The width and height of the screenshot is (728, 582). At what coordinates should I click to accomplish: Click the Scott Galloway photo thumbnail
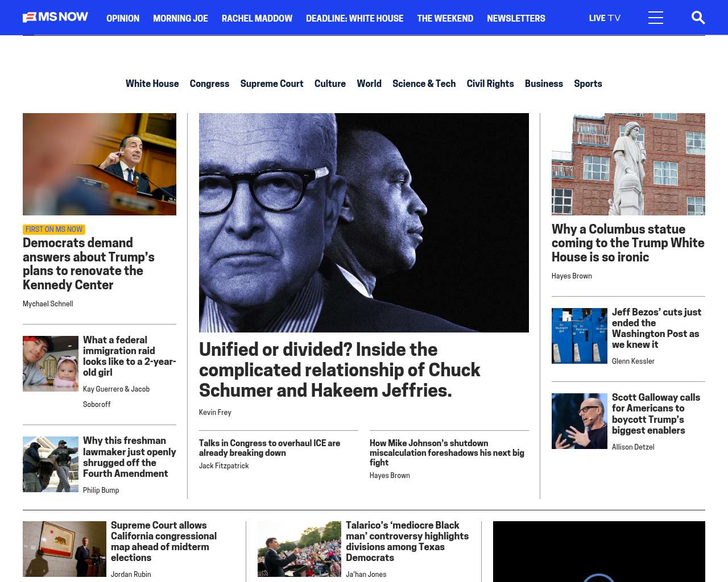580,421
